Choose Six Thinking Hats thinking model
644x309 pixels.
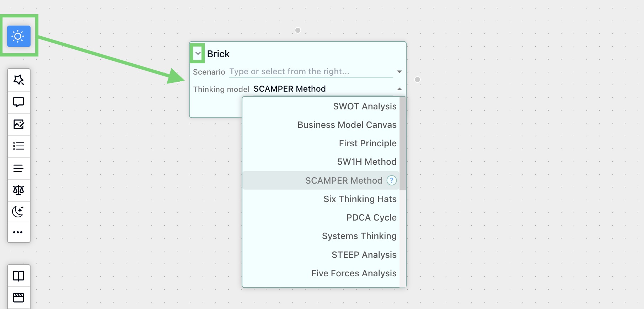[x=360, y=199]
